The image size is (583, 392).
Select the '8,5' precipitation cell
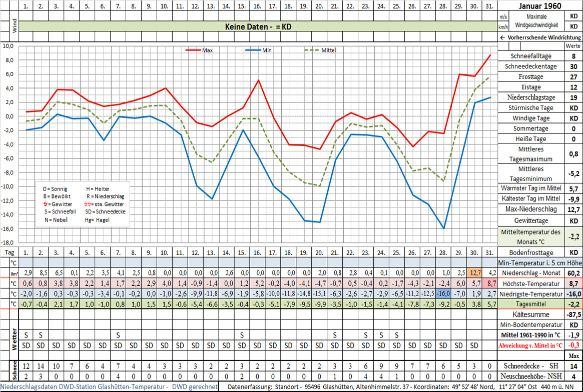tap(41, 273)
